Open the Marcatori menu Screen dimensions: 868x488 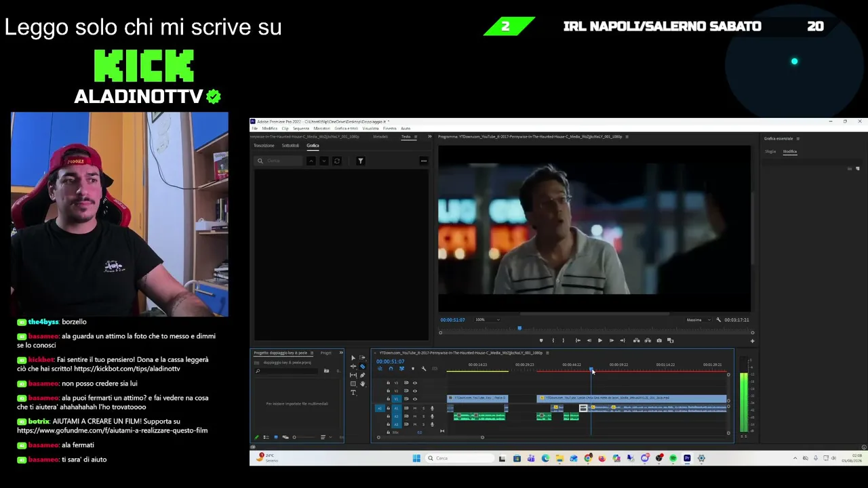[x=322, y=128]
